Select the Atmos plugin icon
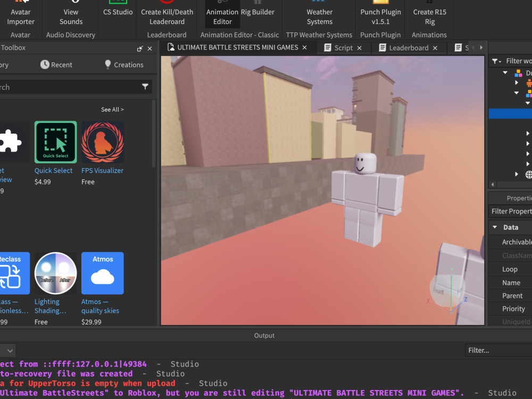This screenshot has height=399, width=532. [x=103, y=273]
